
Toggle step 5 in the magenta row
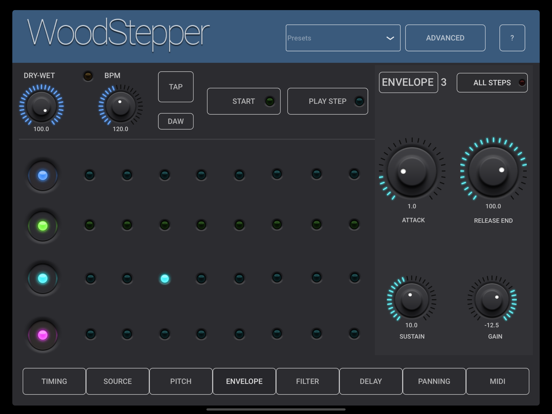(239, 334)
